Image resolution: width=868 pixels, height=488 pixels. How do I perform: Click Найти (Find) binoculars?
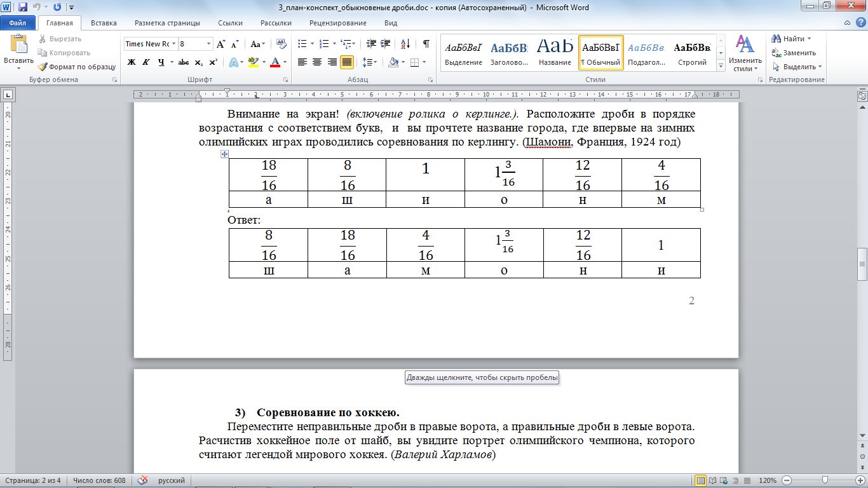790,39
